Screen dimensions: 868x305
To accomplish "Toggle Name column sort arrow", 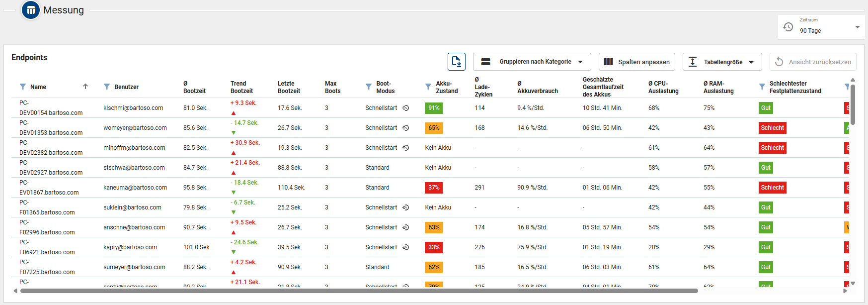I will (x=85, y=87).
